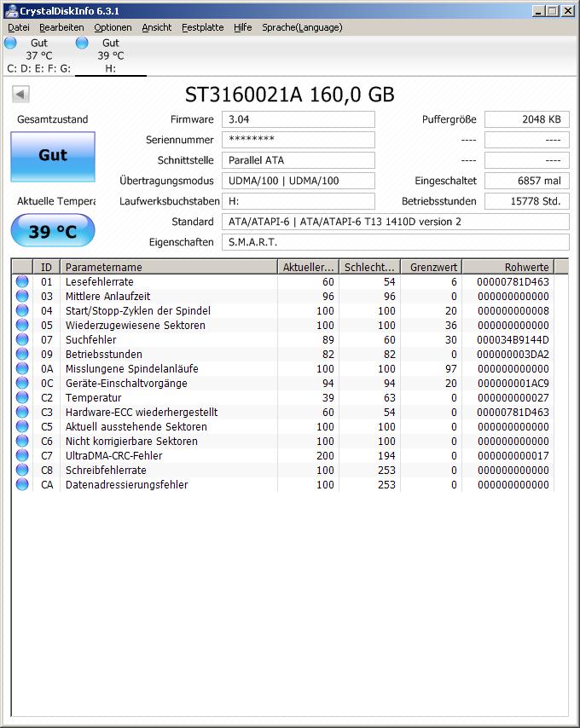
Task: Click the Parametername column header
Action: click(169, 267)
